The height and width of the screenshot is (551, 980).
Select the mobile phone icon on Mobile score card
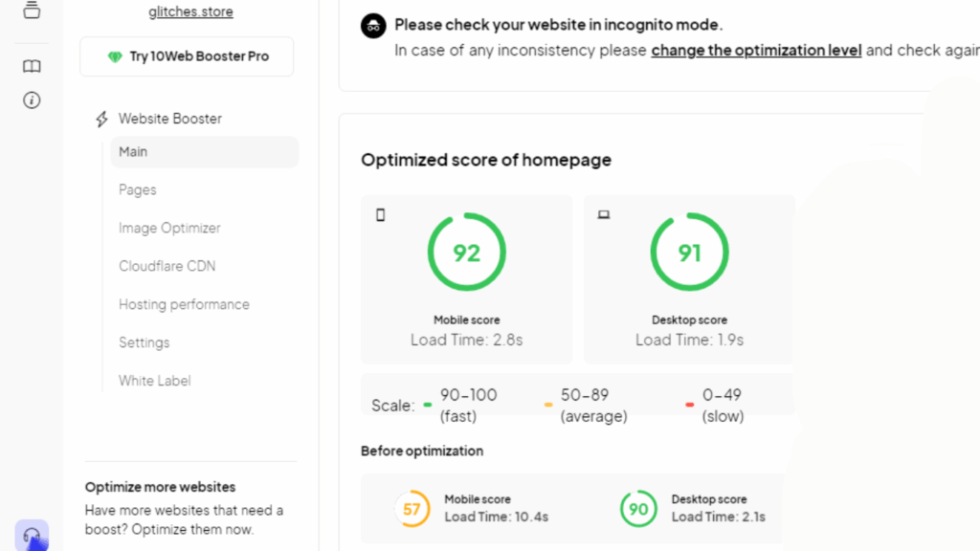pyautogui.click(x=380, y=214)
